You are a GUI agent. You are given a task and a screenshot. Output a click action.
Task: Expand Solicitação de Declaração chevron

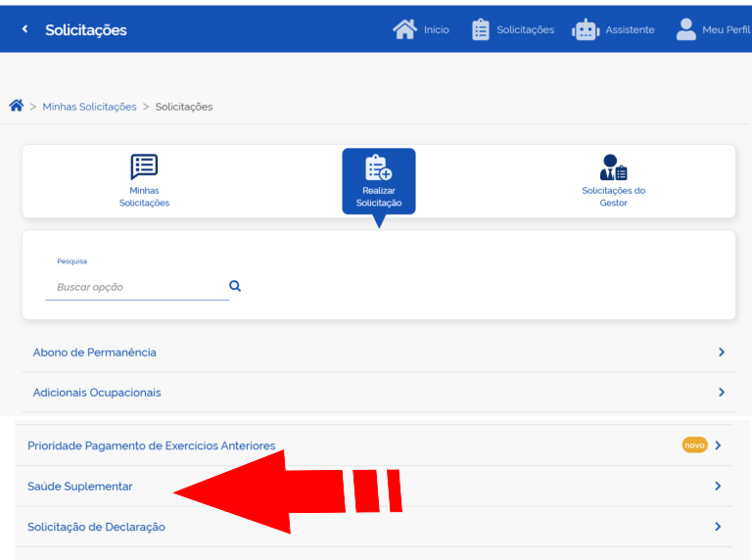pyautogui.click(x=718, y=527)
